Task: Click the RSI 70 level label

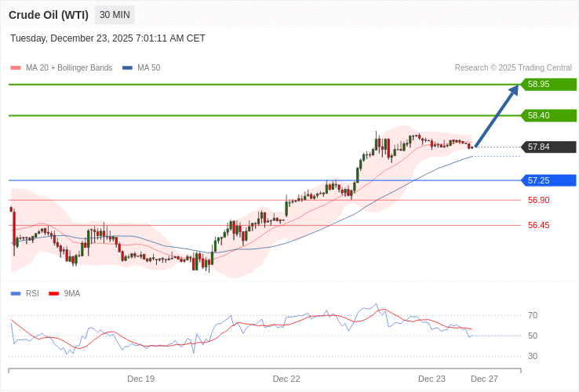Action: click(533, 316)
